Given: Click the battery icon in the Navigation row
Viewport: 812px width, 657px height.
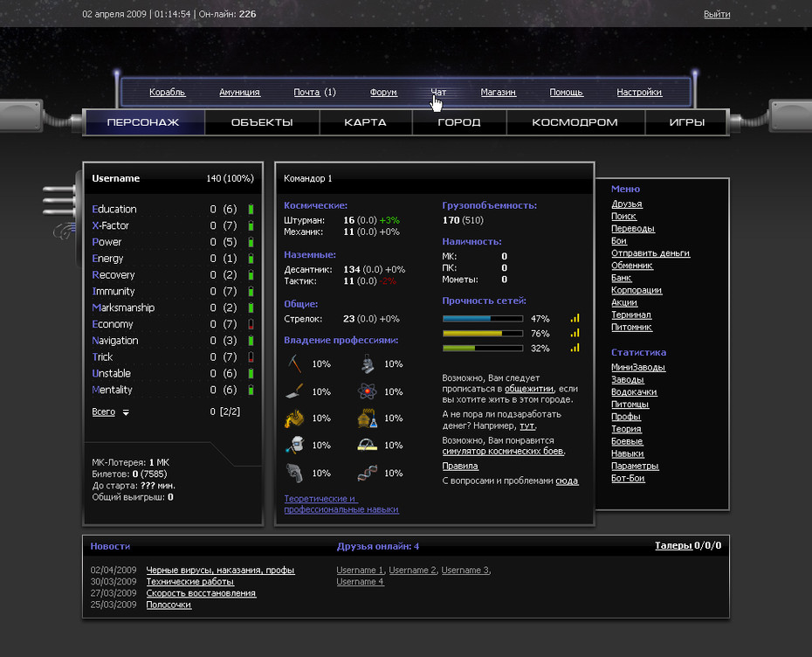Looking at the screenshot, I should [x=251, y=341].
